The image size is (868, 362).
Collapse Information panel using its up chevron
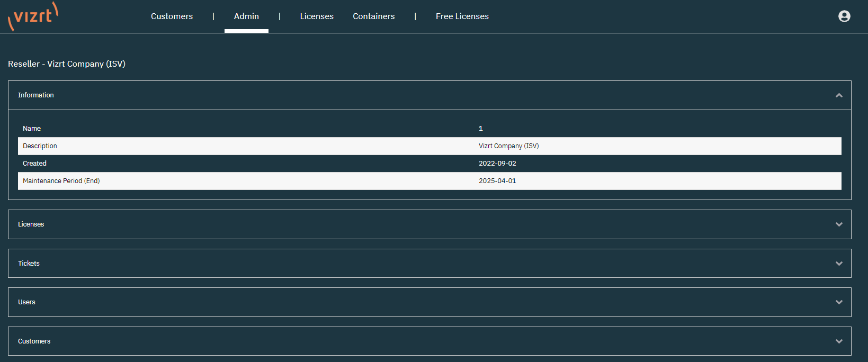click(x=839, y=95)
